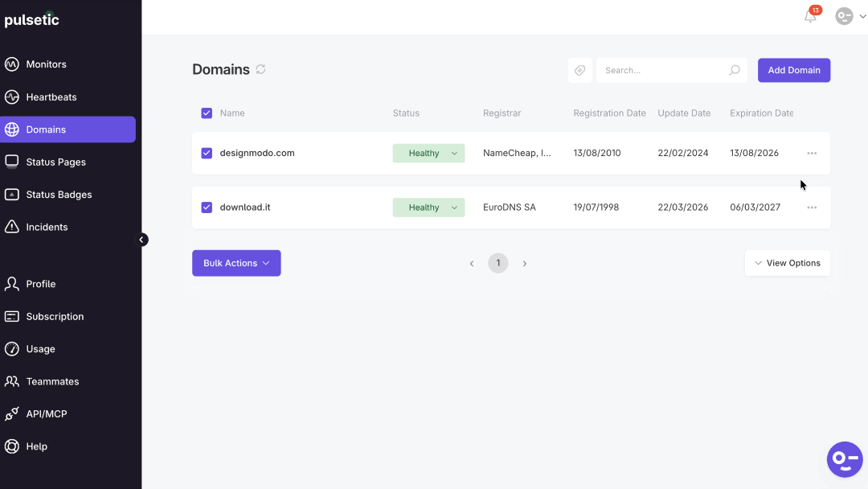Uncheck the download.it row checkbox
Viewport: 868px width, 489px height.
click(x=207, y=208)
